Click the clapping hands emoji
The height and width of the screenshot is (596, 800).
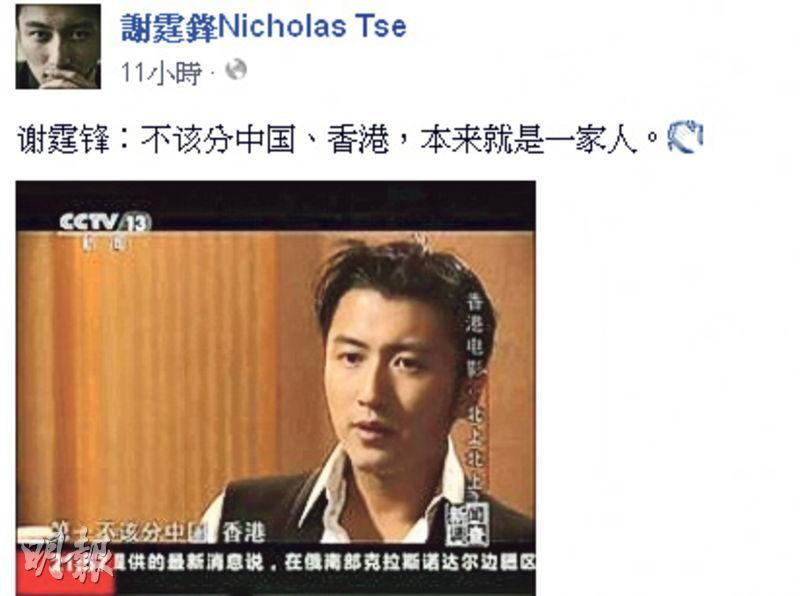pyautogui.click(x=685, y=137)
